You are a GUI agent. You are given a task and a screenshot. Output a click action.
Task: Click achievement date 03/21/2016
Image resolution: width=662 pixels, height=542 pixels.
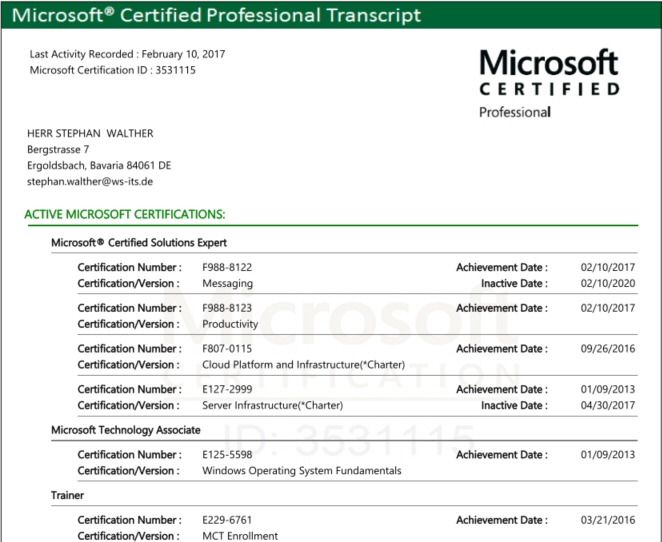608,520
